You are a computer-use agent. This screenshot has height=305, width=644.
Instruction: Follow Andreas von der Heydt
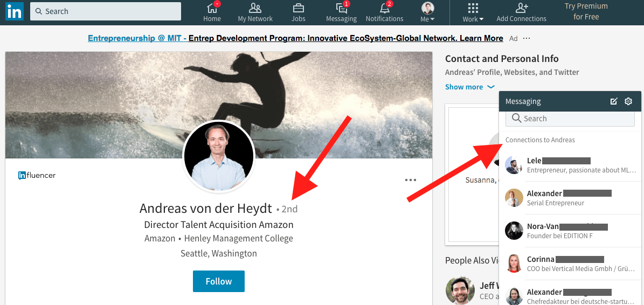coord(219,281)
